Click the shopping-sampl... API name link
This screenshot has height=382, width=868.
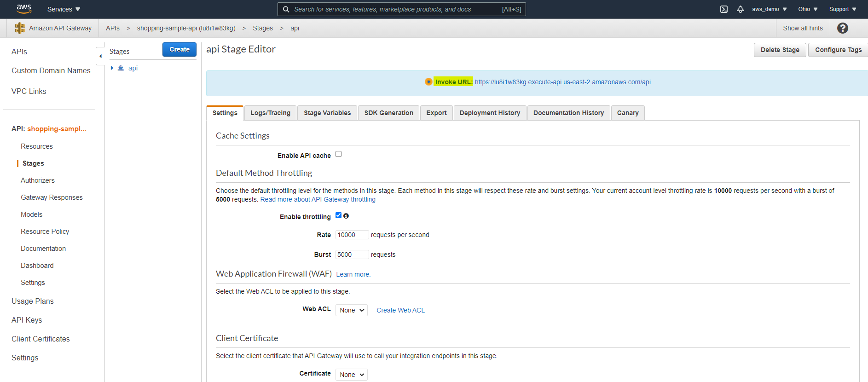pyautogui.click(x=57, y=129)
